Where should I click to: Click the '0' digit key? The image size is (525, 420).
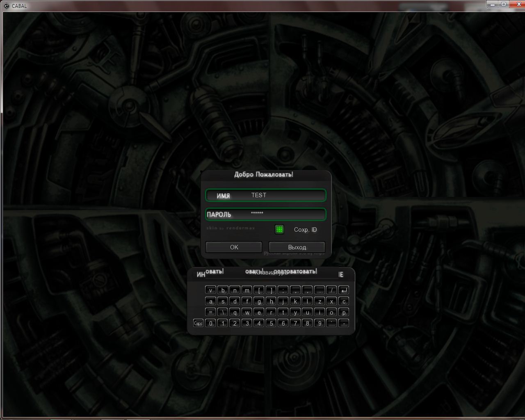tap(210, 323)
